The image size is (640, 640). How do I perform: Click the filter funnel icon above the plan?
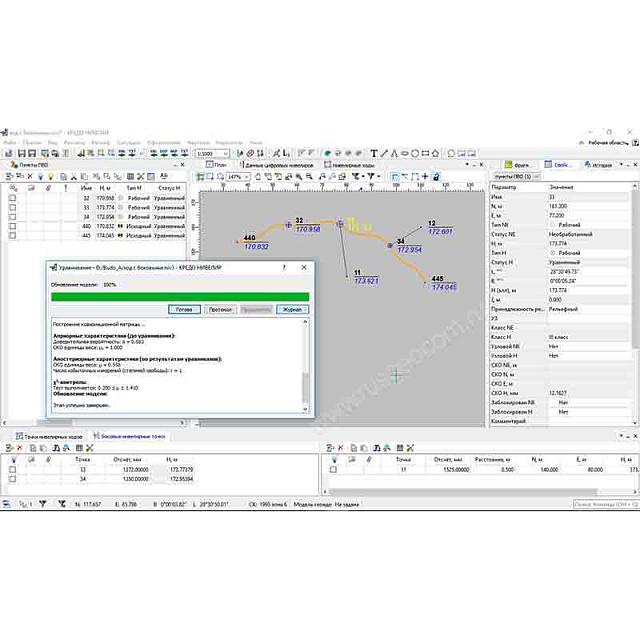[x=354, y=176]
